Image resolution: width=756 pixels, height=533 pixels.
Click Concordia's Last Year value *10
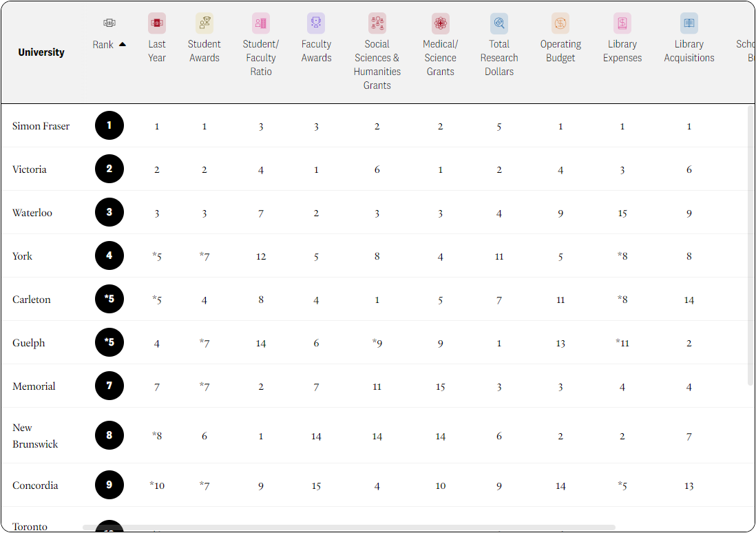(x=157, y=485)
